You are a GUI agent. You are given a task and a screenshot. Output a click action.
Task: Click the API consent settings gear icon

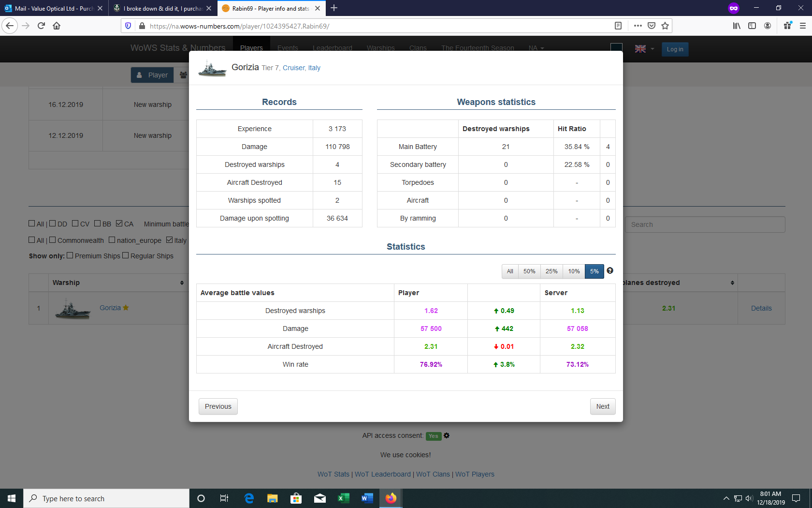[x=447, y=435]
